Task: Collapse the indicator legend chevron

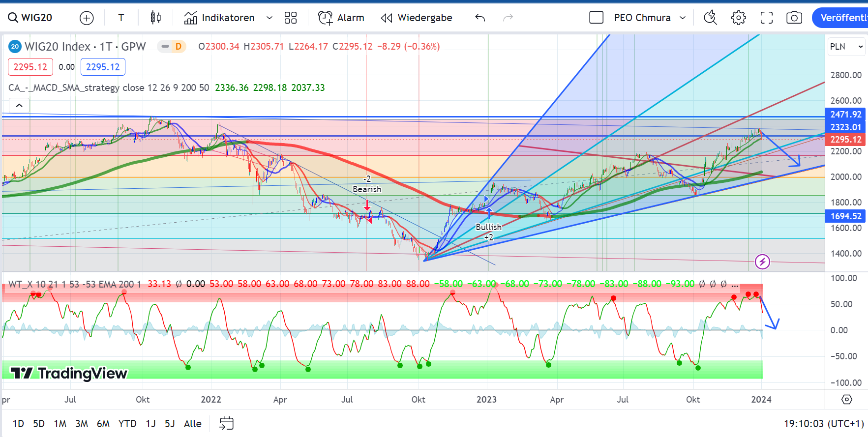Action: 19,105
